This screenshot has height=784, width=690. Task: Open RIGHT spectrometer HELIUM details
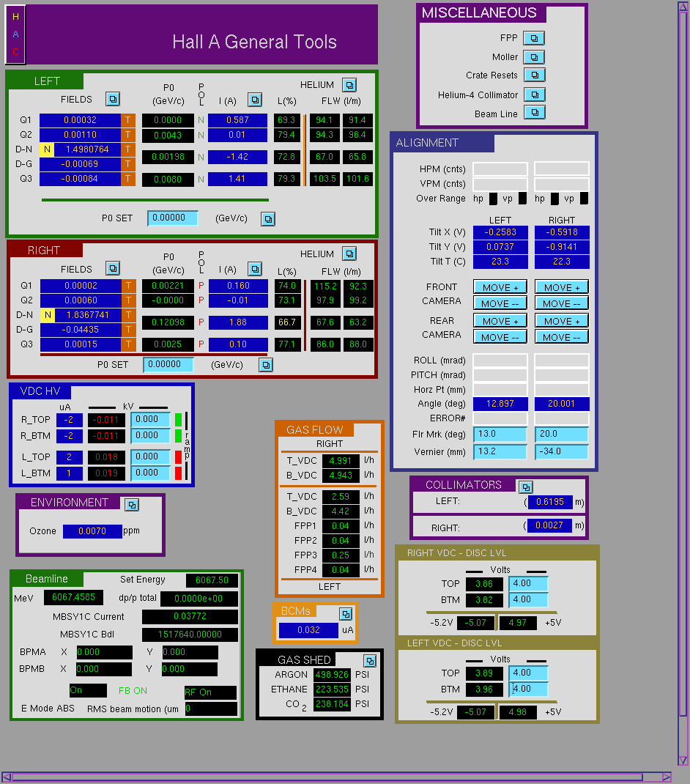coord(349,254)
